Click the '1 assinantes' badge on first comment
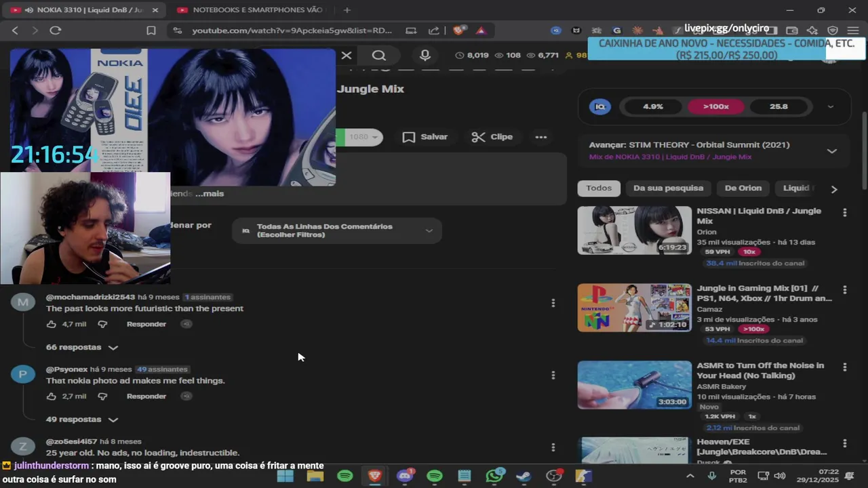 208,298
